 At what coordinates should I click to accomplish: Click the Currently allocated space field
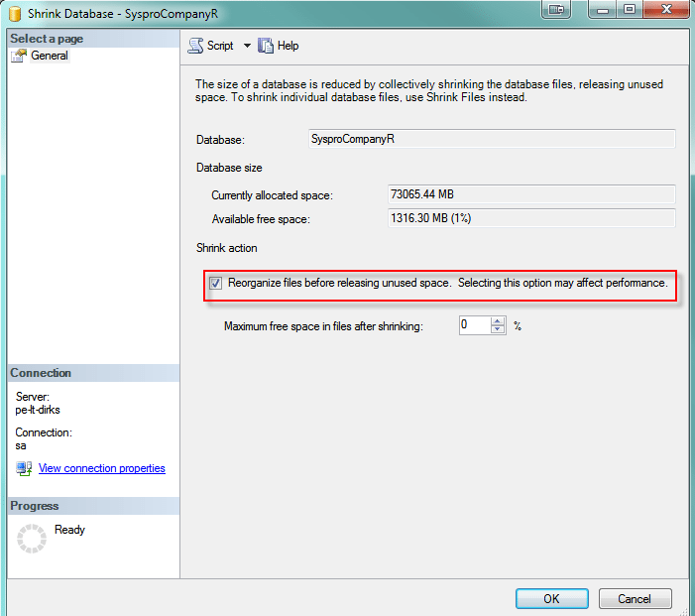(x=531, y=194)
